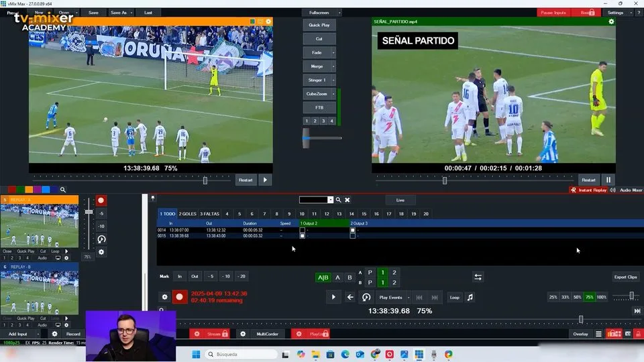Select 50% replay speed
Viewport: 644px width, 362px height.
click(x=578, y=297)
